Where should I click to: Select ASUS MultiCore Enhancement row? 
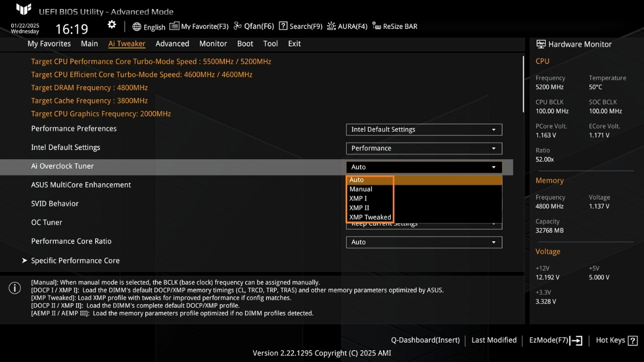(x=81, y=185)
